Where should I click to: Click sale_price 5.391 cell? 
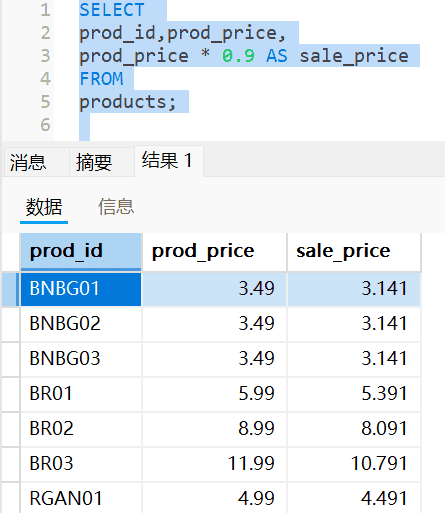point(354,394)
